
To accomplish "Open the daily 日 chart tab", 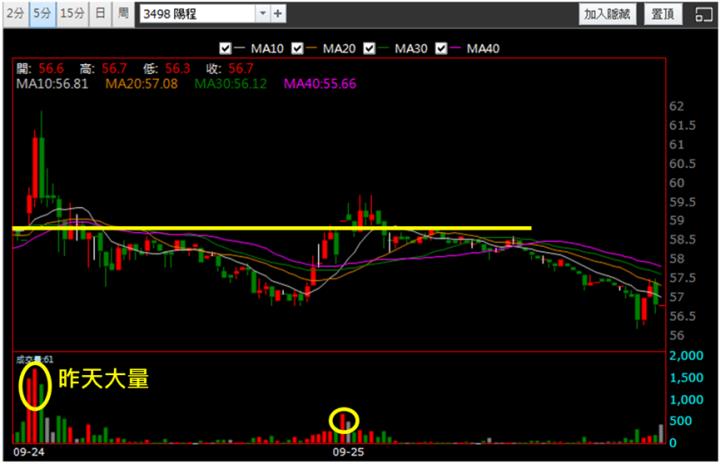I will [100, 14].
